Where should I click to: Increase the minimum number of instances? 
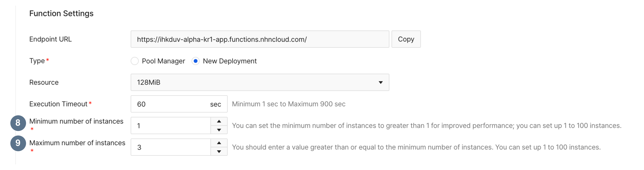pyautogui.click(x=219, y=121)
